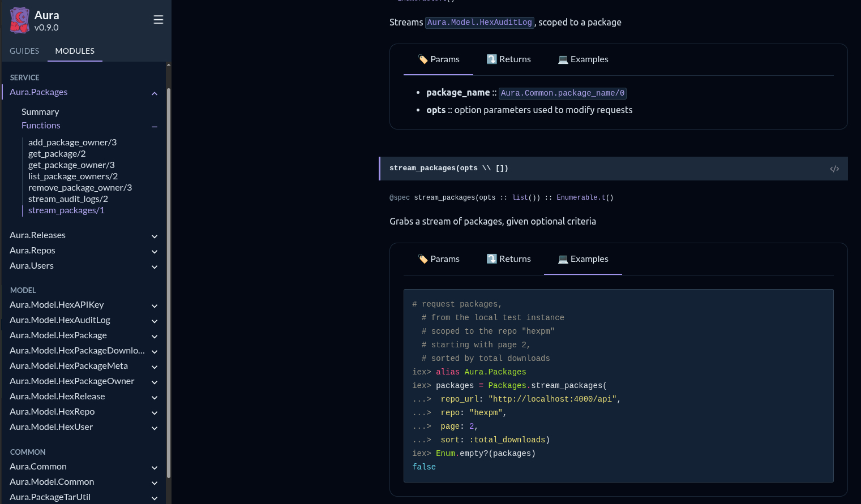This screenshot has width=861, height=504.
Task: Open Returns tab for stream_audit_logs
Action: 508,59
